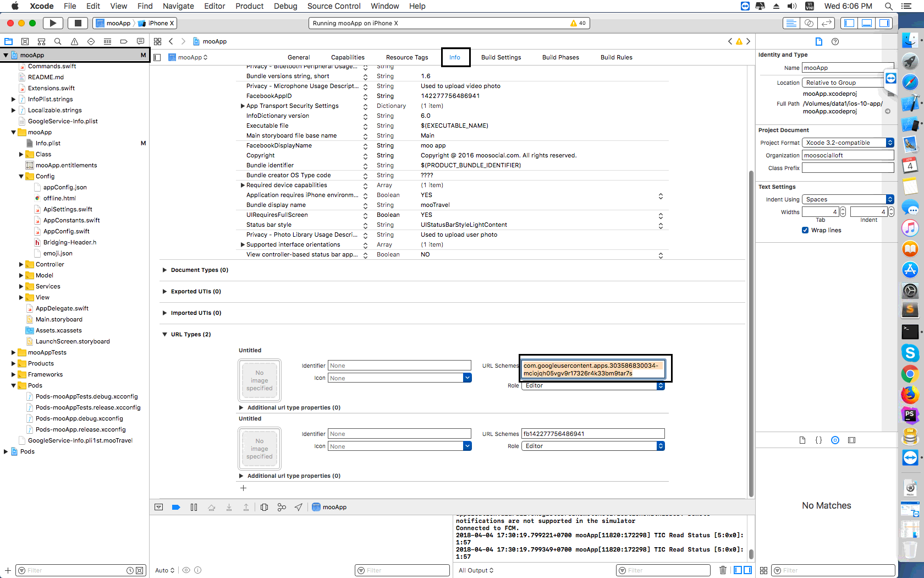Viewport: 924px width, 578px height.
Task: Toggle the debug area visibility
Action: coord(867,23)
